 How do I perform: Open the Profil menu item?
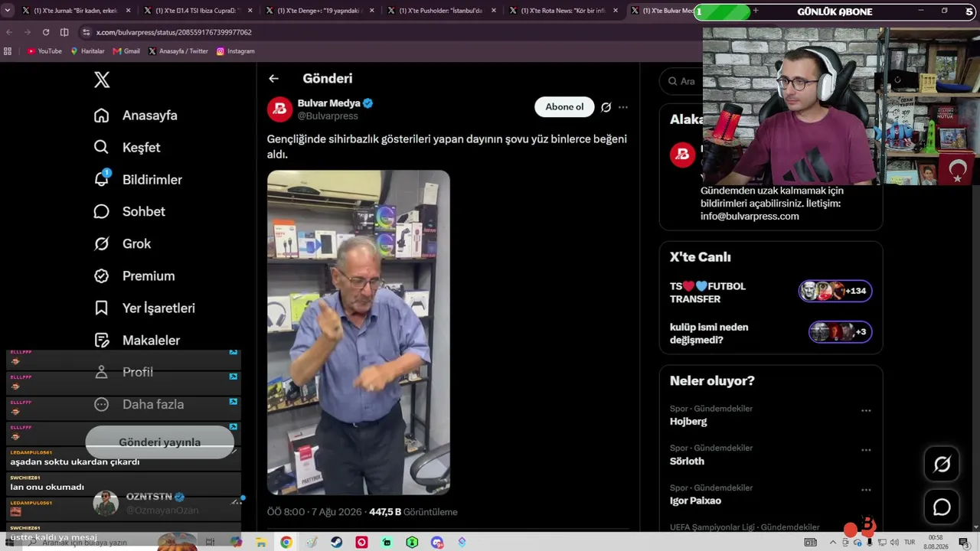125,373
